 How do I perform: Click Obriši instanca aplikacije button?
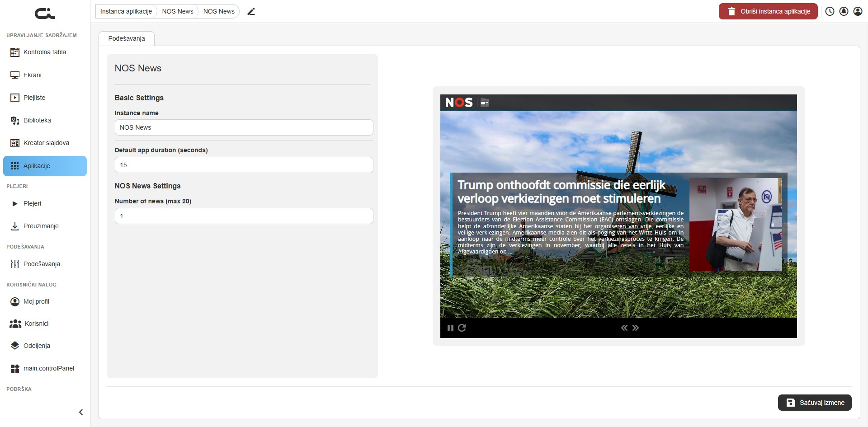[x=768, y=11]
